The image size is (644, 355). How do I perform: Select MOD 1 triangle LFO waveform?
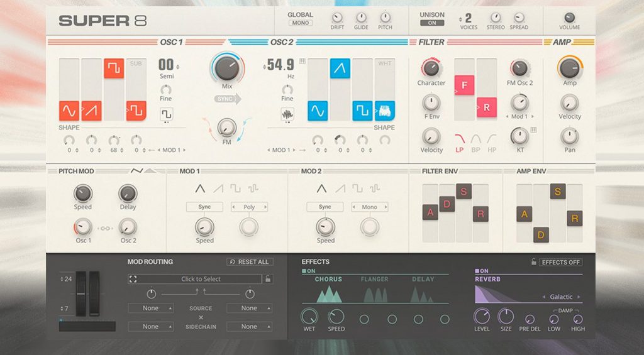(x=200, y=188)
